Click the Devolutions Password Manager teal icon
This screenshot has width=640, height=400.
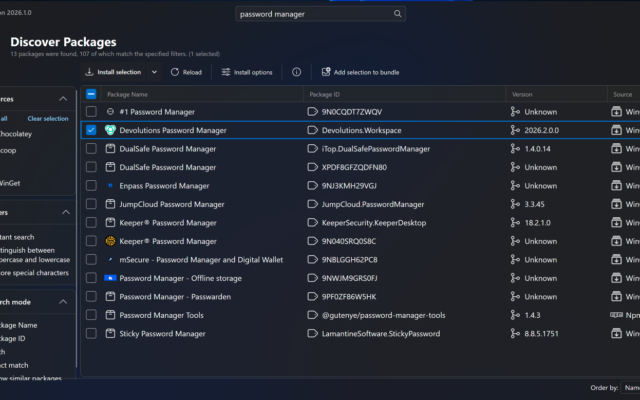coord(110,130)
